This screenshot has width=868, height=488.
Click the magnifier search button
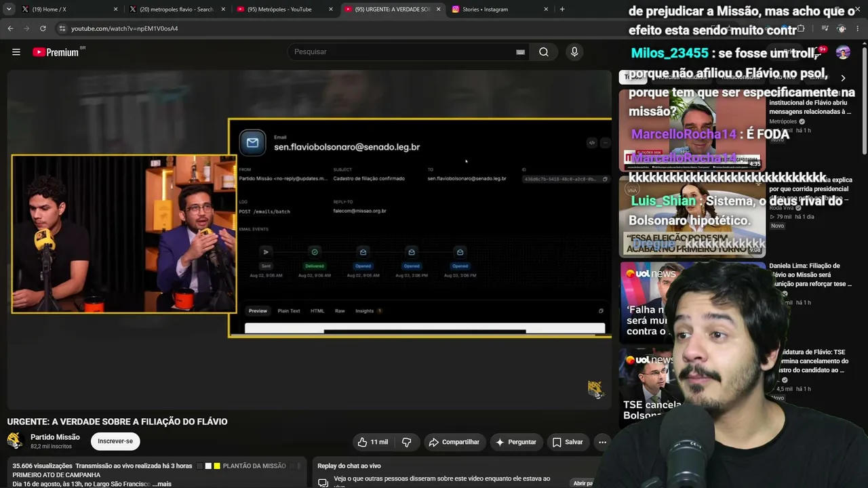(544, 52)
